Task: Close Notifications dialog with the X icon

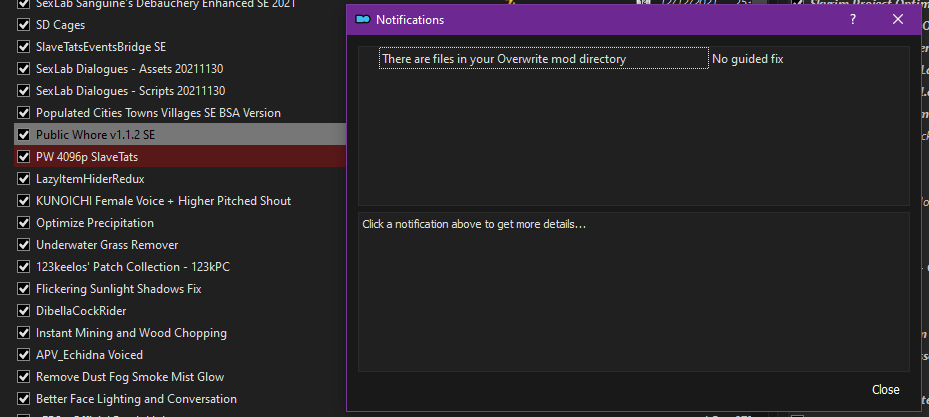Action: (898, 20)
